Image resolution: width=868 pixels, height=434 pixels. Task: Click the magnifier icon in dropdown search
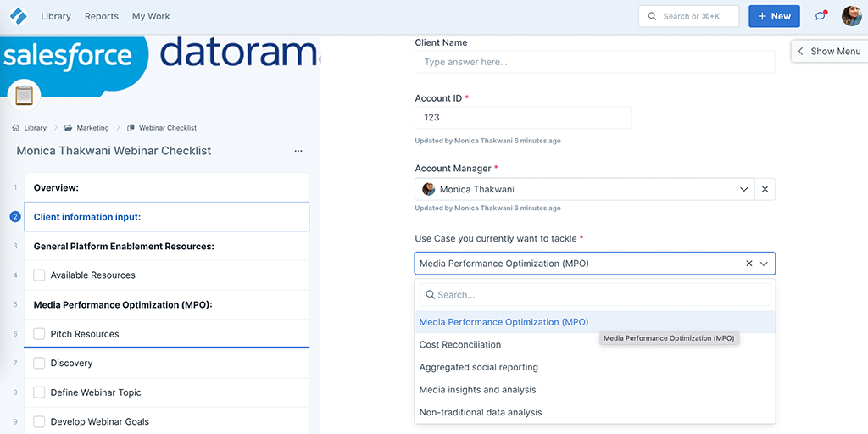coord(430,295)
